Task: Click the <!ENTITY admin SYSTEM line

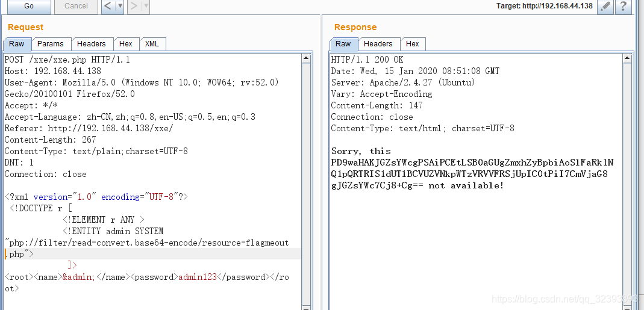Action: 113,231
